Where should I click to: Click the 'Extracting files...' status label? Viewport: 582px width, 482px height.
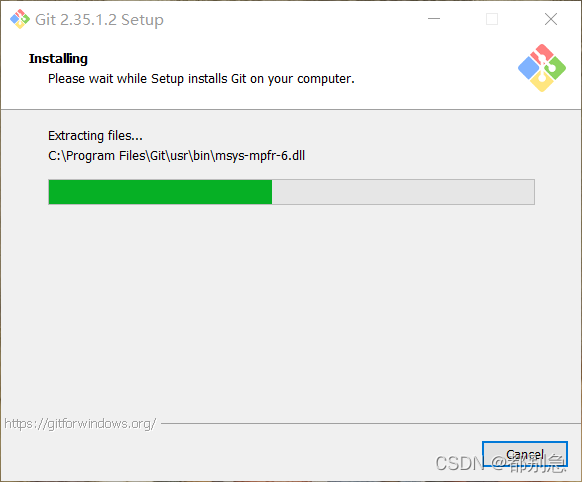pos(95,136)
